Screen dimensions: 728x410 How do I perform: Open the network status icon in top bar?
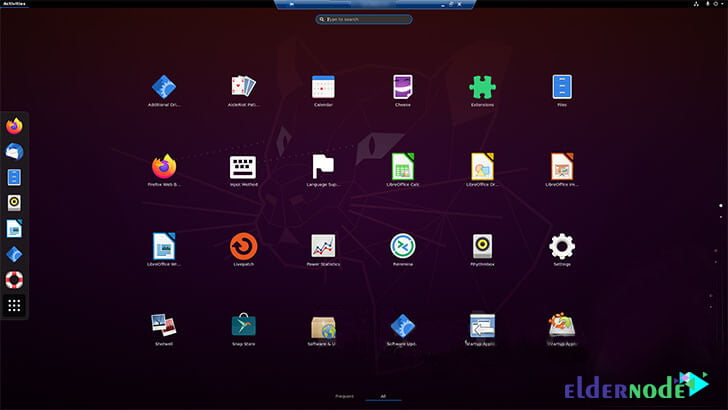pos(696,3)
